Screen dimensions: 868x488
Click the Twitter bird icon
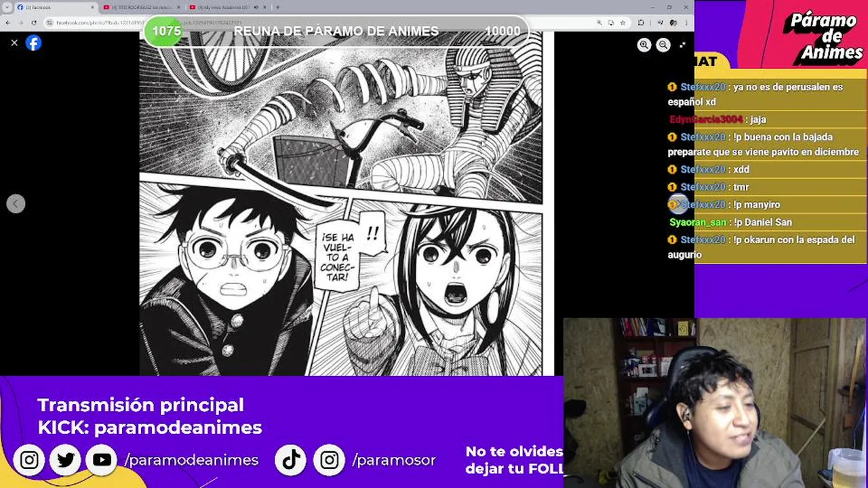click(66, 460)
